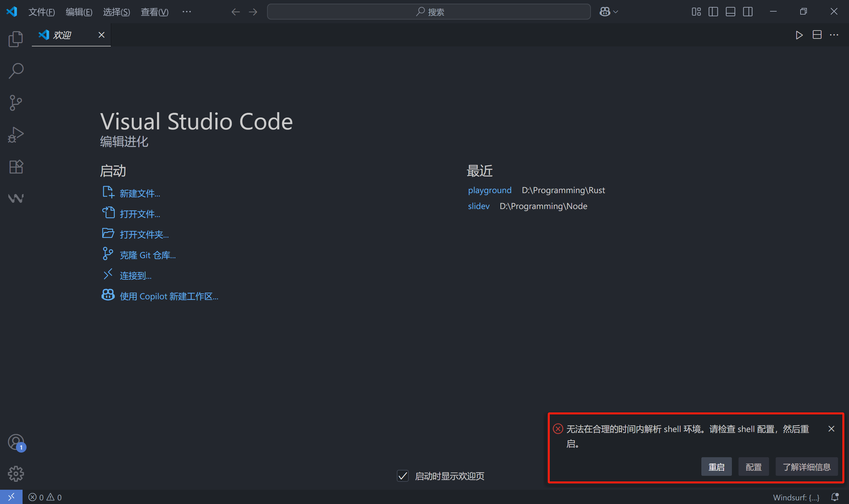Open the hidden menus ellipsis in menu bar
This screenshot has height=504, width=849.
pyautogui.click(x=186, y=12)
